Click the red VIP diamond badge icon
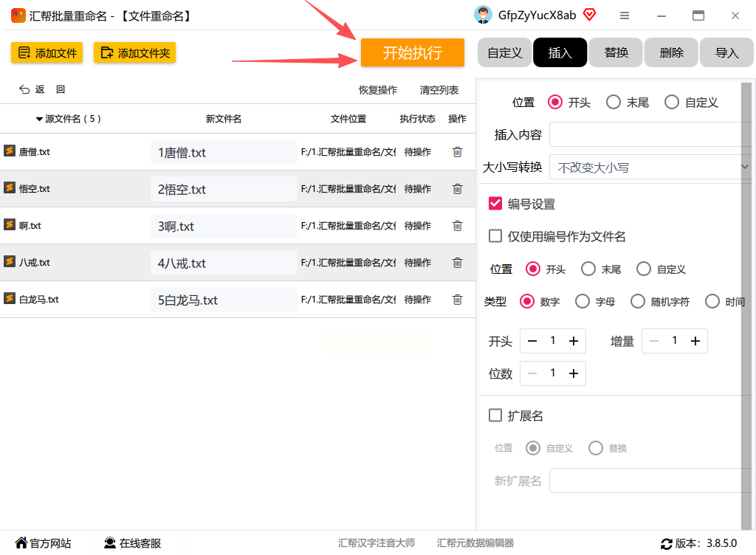Screen dimensions: 756x555 click(x=589, y=15)
